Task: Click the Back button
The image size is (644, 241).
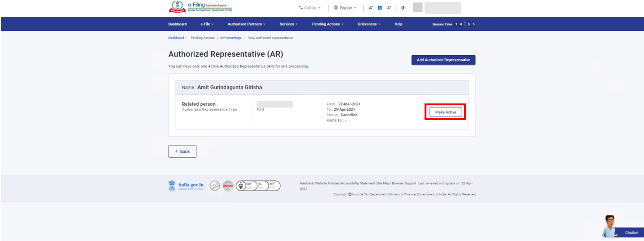Action: (x=182, y=151)
